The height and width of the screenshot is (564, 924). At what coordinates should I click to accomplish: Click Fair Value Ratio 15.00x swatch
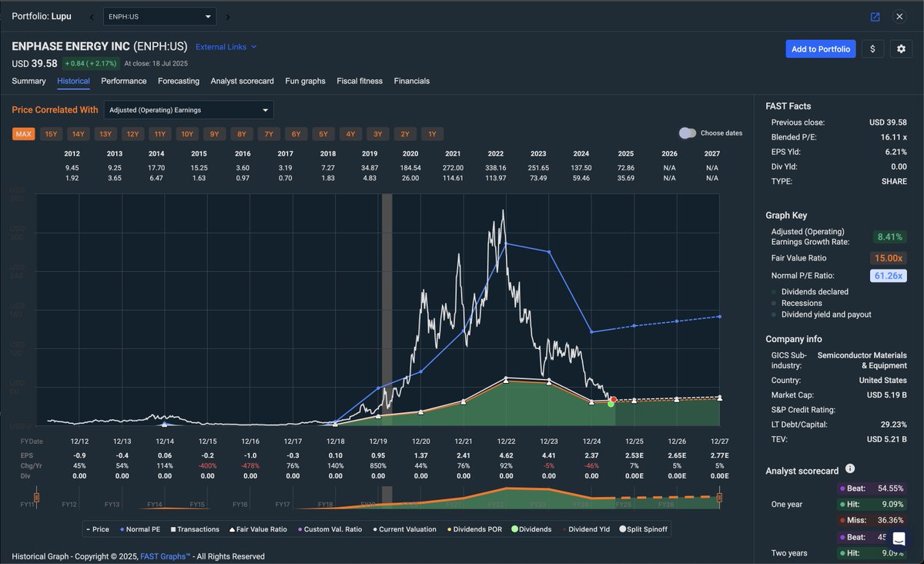tap(888, 257)
